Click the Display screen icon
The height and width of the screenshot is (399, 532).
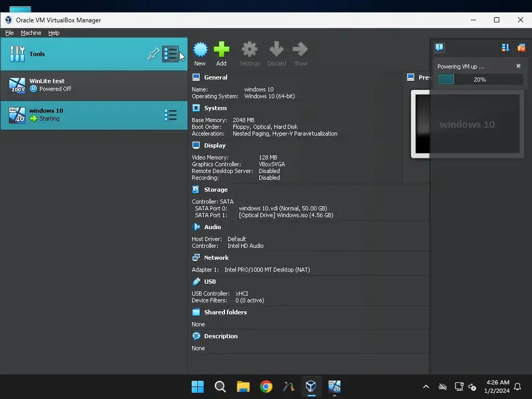196,145
